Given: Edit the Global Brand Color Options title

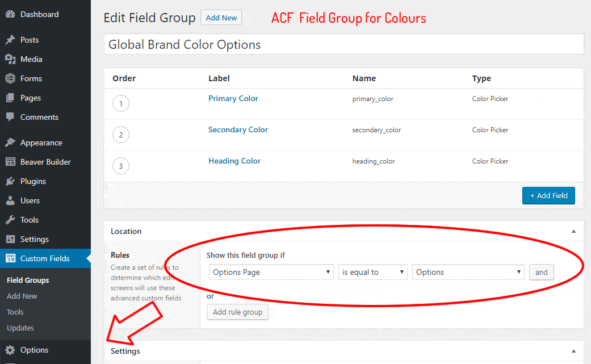Looking at the screenshot, I should click(344, 44).
